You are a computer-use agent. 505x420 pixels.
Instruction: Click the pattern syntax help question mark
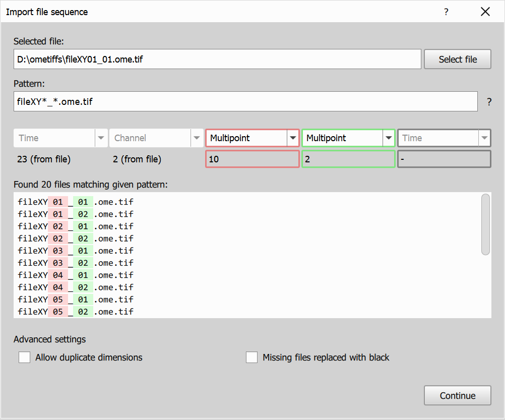coord(489,101)
